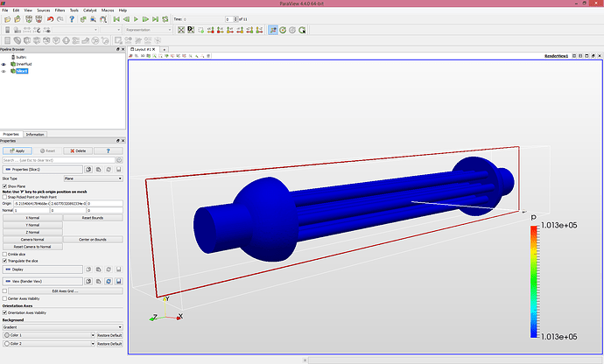604x364 pixels.
Task: Click the Help question-mark toolbar icon
Action: coord(71,18)
